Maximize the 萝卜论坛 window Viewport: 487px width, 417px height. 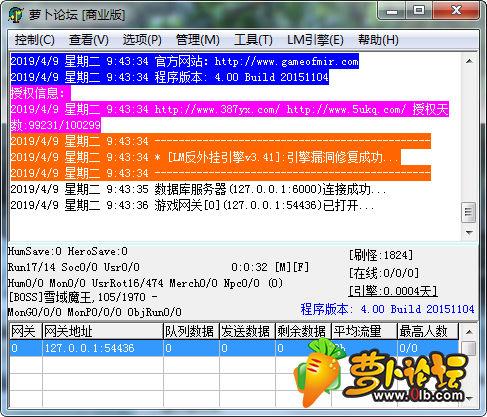click(x=419, y=11)
